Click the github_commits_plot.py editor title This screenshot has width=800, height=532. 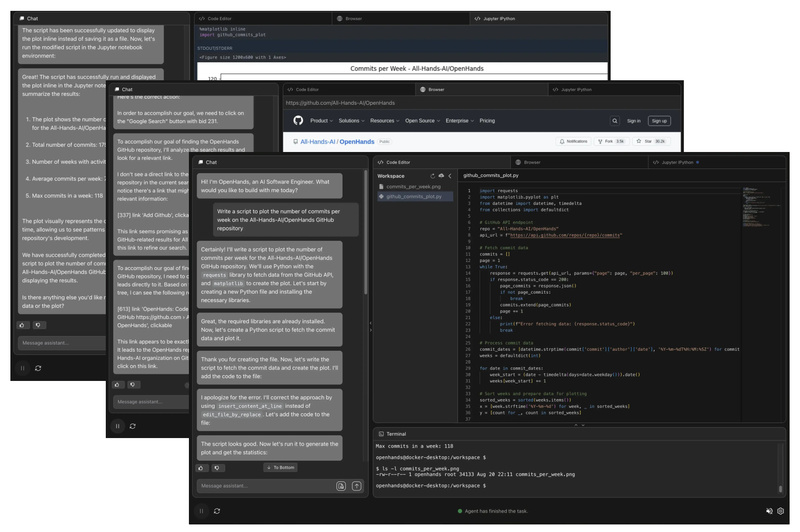(491, 175)
